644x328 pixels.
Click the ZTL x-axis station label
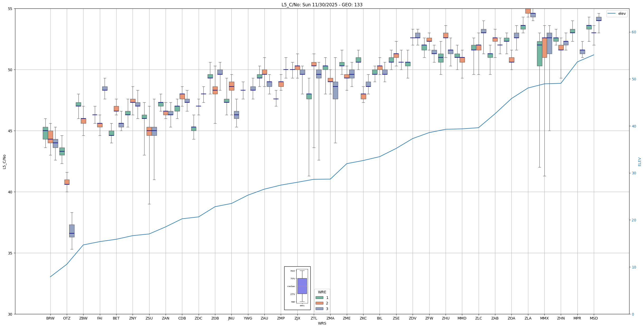click(314, 318)
